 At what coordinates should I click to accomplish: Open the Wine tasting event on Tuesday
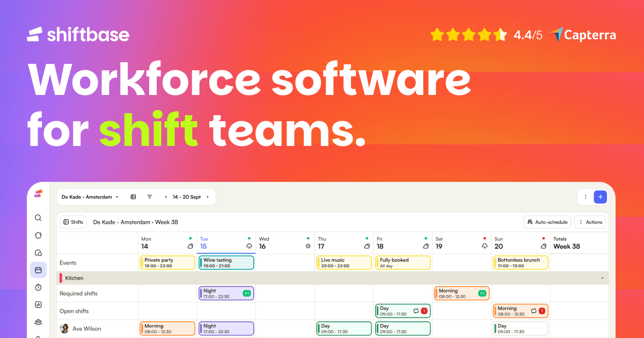click(x=226, y=262)
